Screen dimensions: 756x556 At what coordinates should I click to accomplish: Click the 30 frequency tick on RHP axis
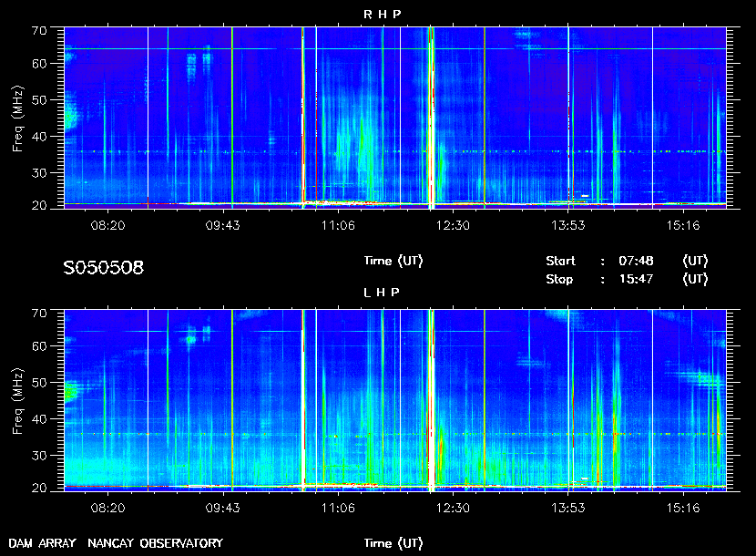pyautogui.click(x=39, y=173)
